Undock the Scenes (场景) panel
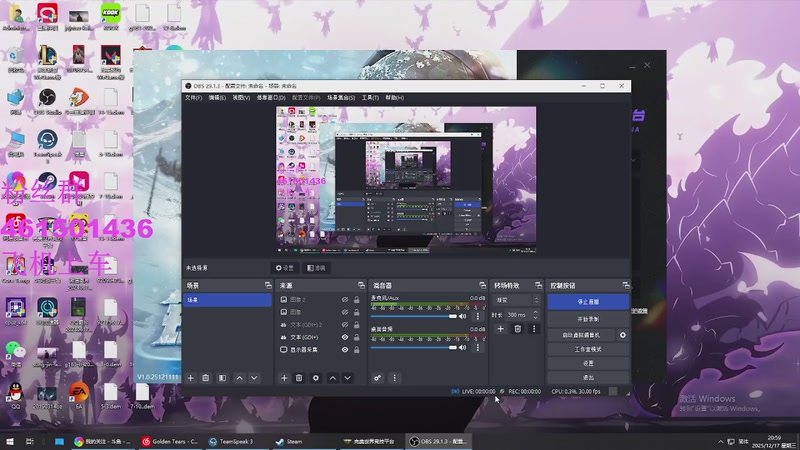 [x=268, y=285]
